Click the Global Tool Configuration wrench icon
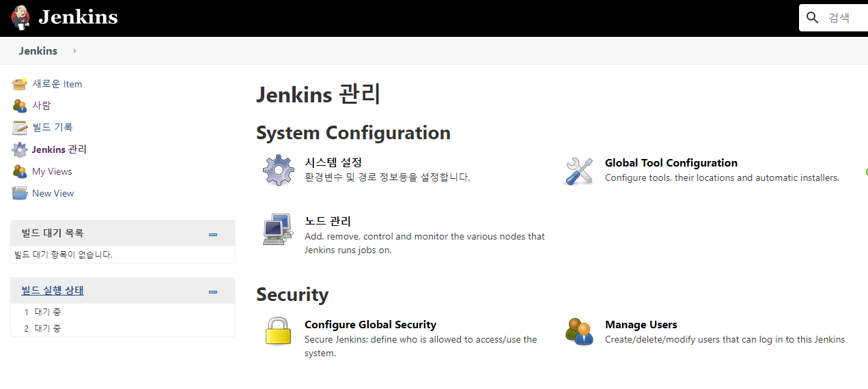Screen dimensions: 868x389 tap(579, 171)
